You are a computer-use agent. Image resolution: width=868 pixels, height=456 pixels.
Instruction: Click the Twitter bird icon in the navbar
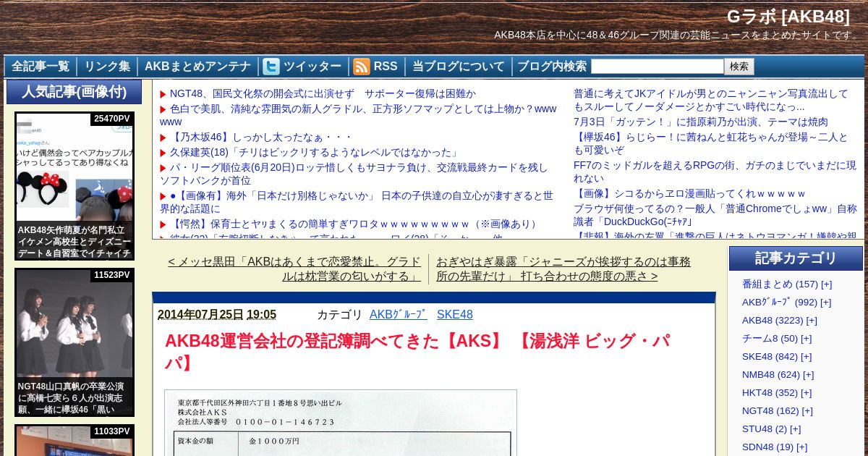point(271,67)
